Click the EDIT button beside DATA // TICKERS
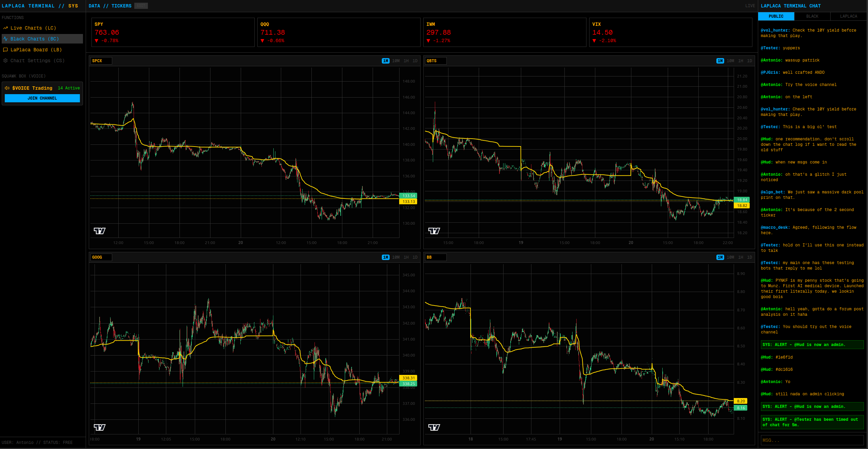Screen dimensions: 868x449 point(141,6)
